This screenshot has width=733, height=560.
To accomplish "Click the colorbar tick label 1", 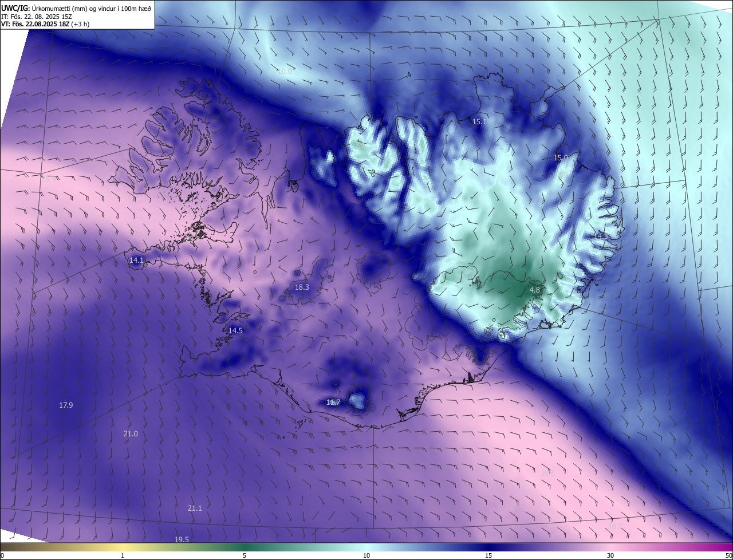I will tap(123, 555).
